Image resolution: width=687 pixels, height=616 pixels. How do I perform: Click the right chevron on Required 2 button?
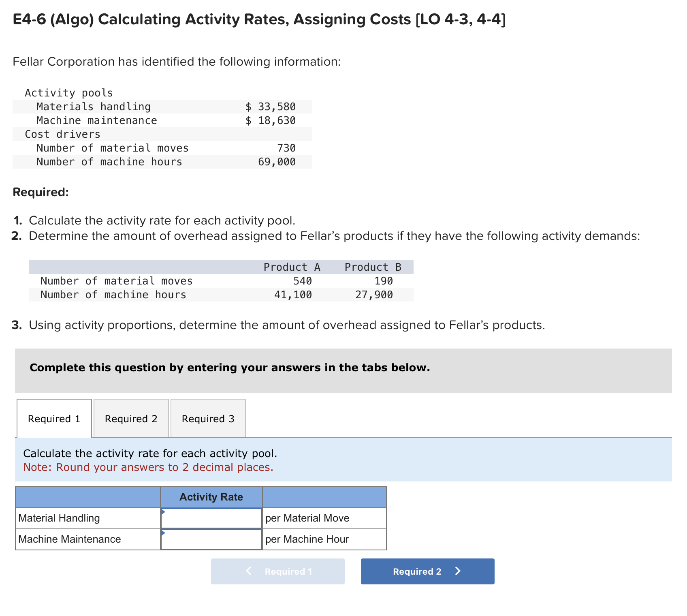click(458, 571)
